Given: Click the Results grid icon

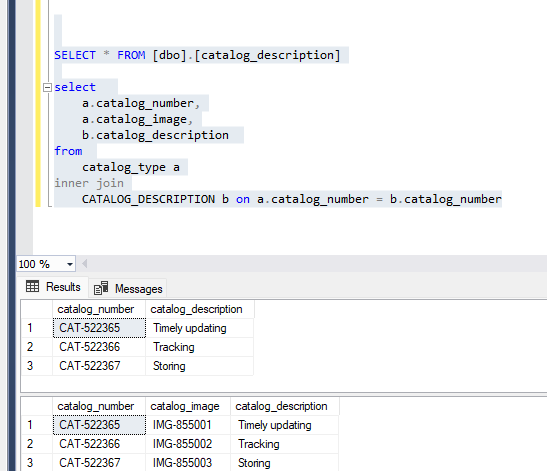Looking at the screenshot, I should click(32, 286).
